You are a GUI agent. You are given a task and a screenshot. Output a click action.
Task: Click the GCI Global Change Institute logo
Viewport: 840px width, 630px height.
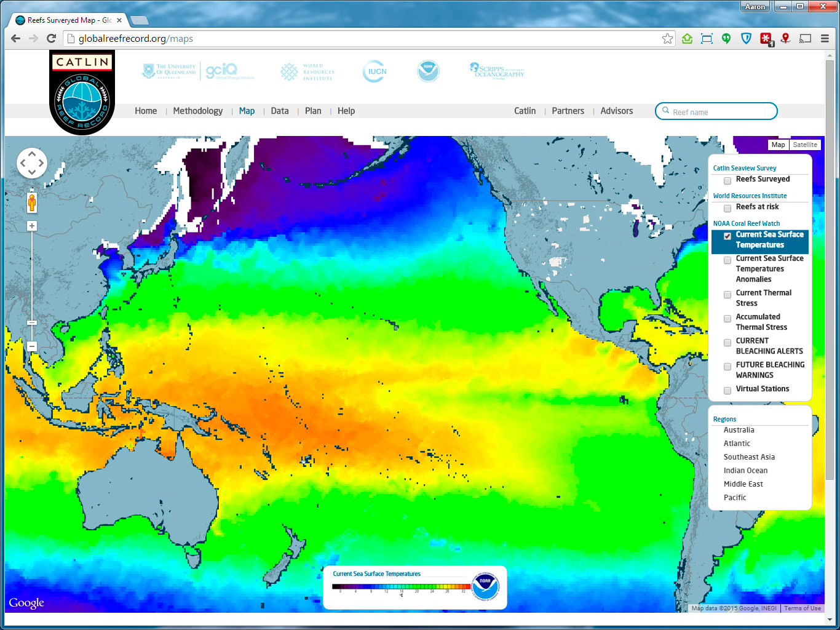(229, 71)
